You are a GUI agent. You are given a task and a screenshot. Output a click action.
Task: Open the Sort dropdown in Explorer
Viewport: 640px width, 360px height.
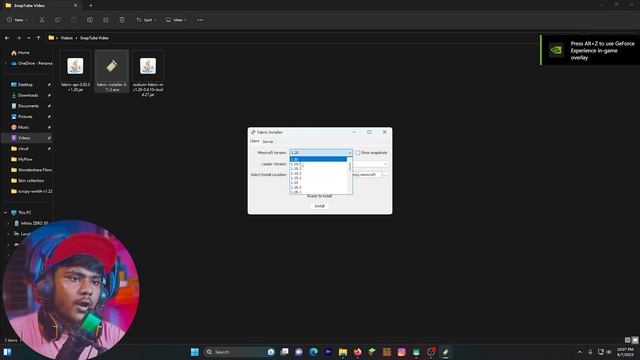146,20
